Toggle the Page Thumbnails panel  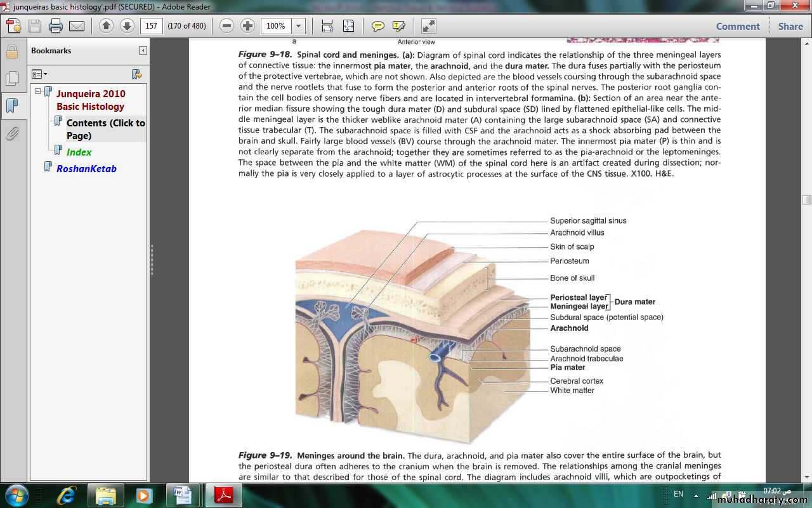[12, 78]
